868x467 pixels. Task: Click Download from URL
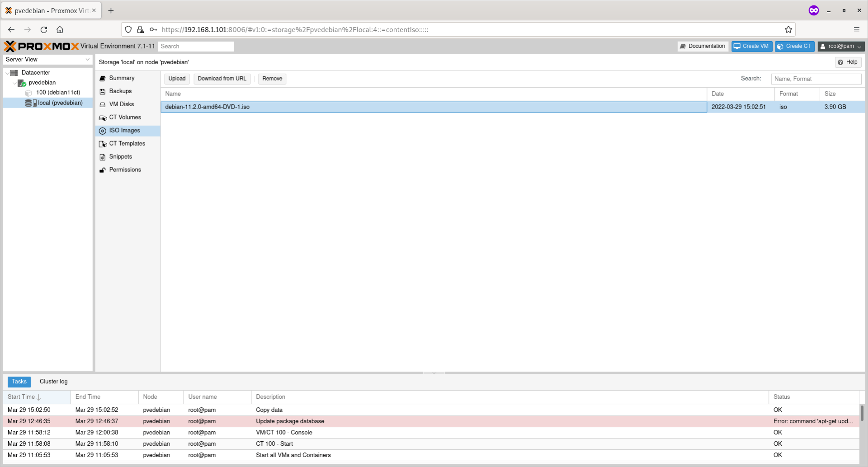click(x=222, y=78)
